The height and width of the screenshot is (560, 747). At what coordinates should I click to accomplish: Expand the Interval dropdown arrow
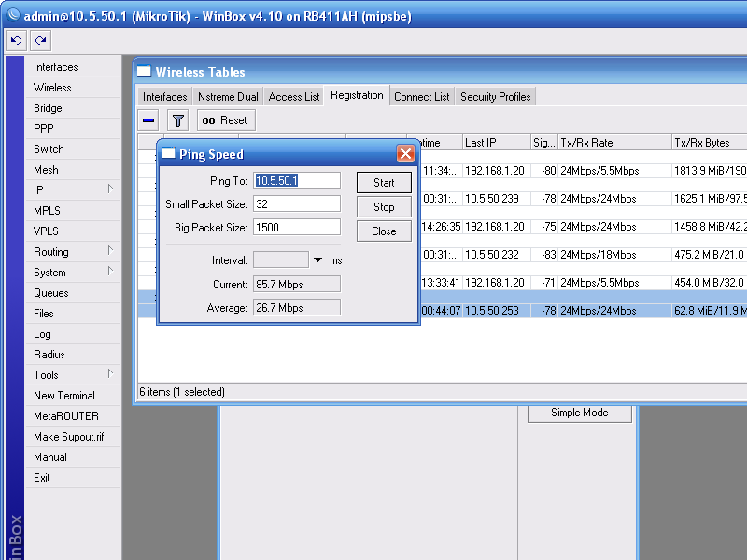(x=317, y=260)
